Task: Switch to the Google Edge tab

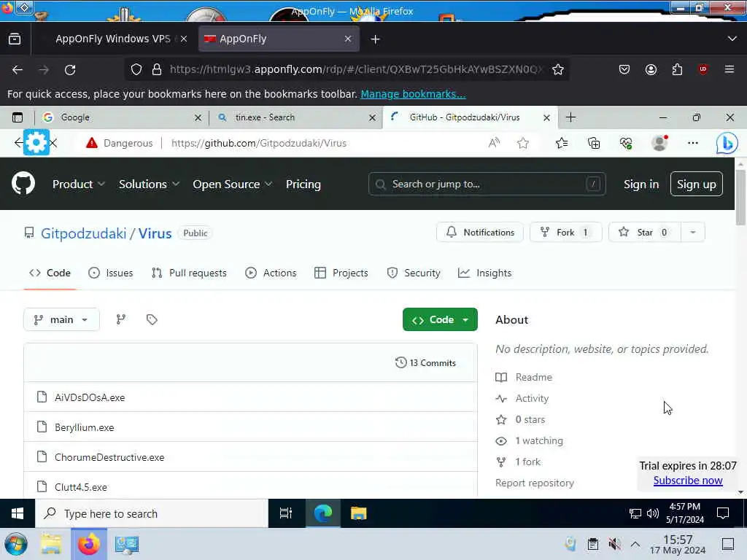Action: click(x=122, y=117)
